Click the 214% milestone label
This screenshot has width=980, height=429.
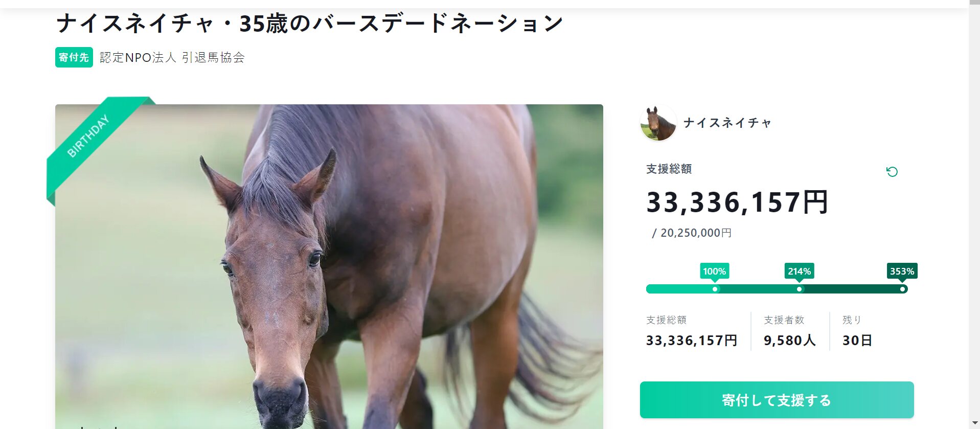coord(799,271)
